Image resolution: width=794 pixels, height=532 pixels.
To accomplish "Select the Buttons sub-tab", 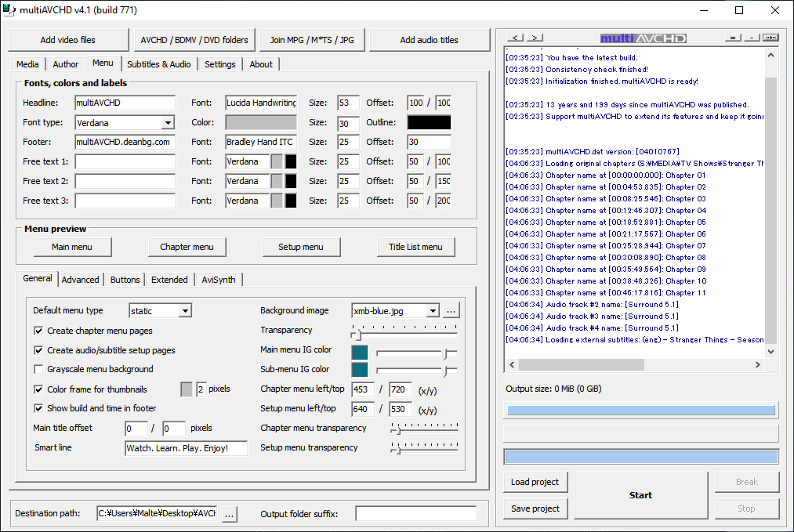I will tap(125, 280).
